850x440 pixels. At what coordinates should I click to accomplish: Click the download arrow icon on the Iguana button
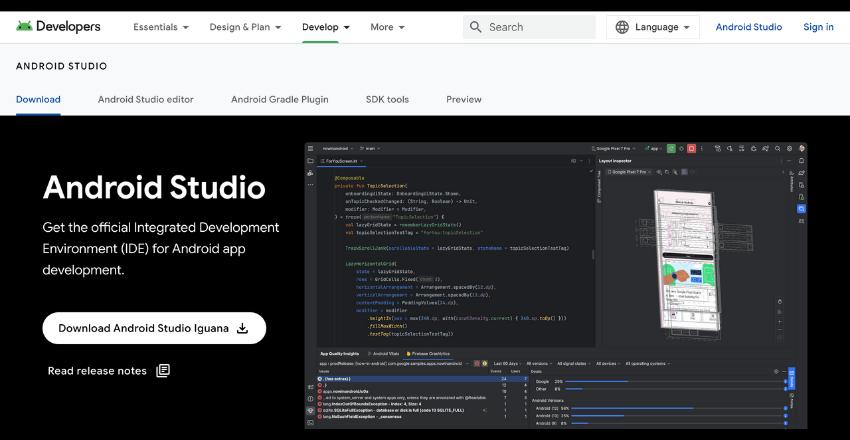tap(243, 328)
